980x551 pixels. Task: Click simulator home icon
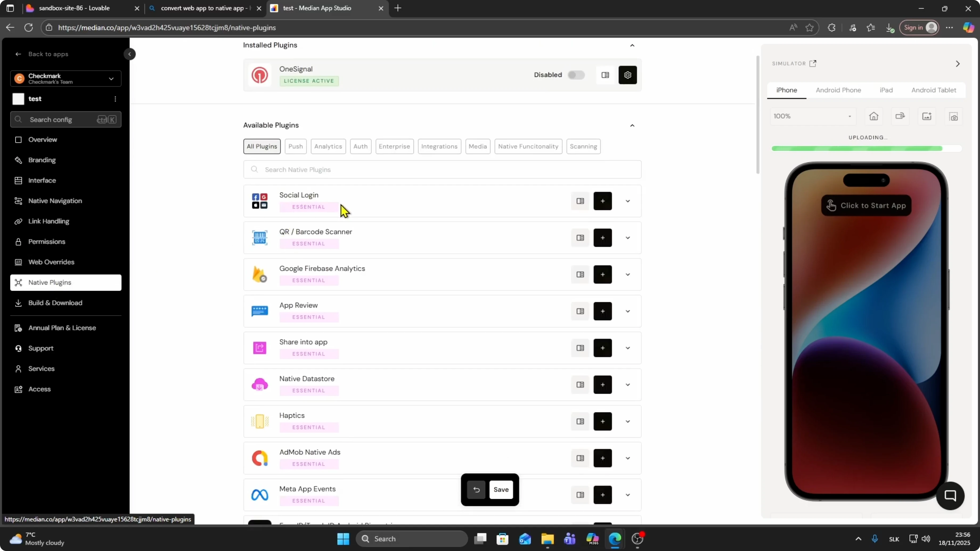pyautogui.click(x=874, y=116)
